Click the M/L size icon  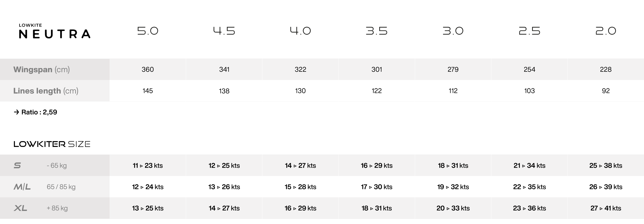[22, 187]
